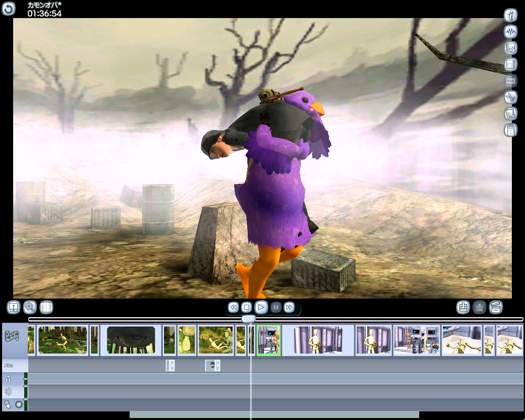
Task: Select the forest clip with mannequin aiming rifle
Action: click(63, 340)
